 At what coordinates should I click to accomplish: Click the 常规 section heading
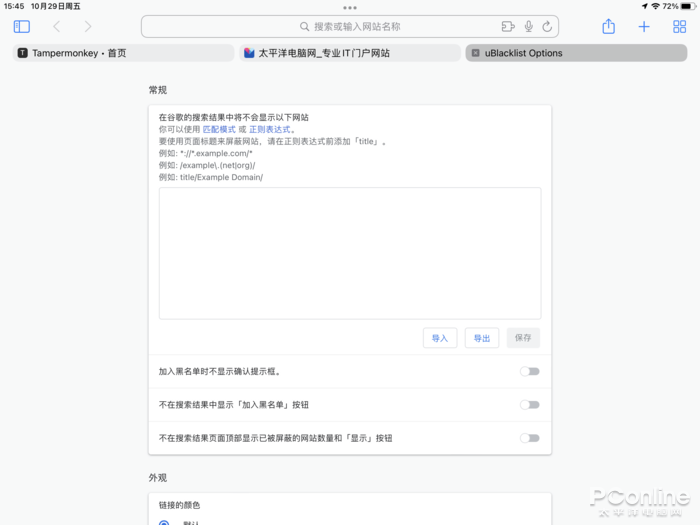pos(158,90)
